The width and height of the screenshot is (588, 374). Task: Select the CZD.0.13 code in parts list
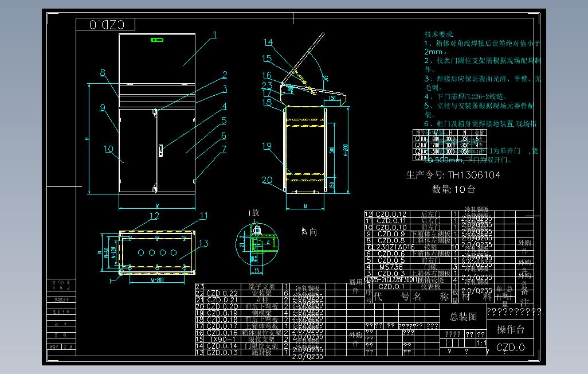pos(222,352)
